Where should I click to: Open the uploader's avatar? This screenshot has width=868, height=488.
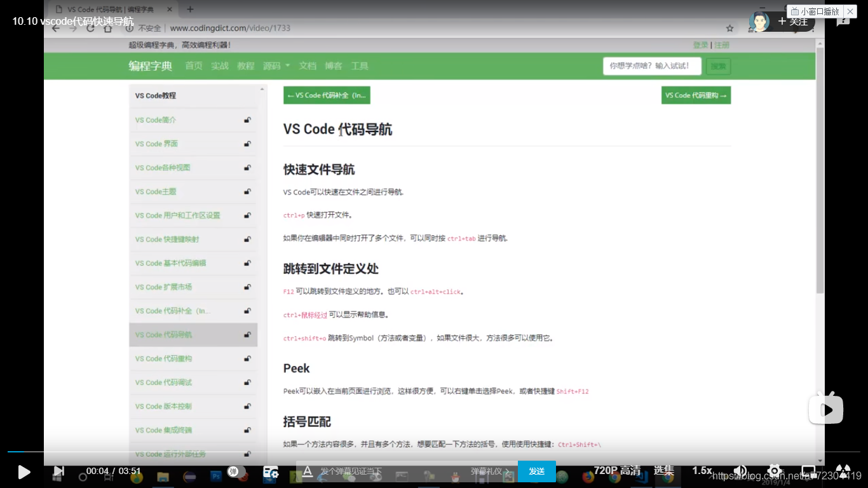click(759, 22)
